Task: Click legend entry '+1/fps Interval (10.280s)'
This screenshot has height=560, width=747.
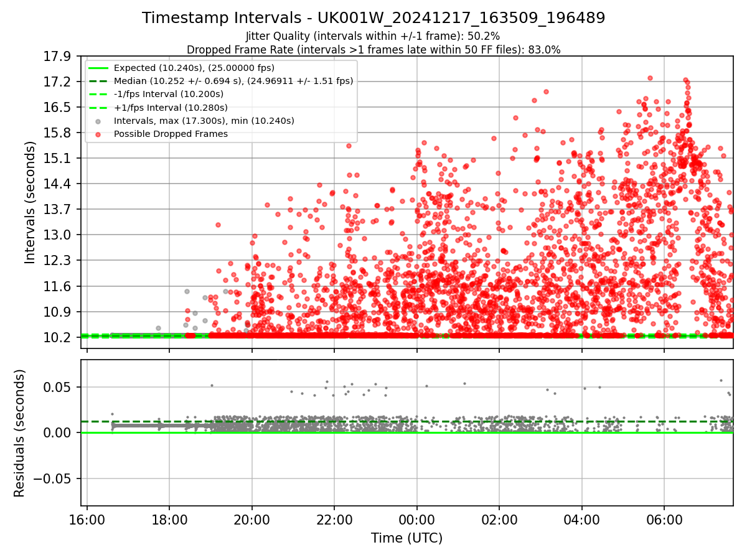Action: 169,108
